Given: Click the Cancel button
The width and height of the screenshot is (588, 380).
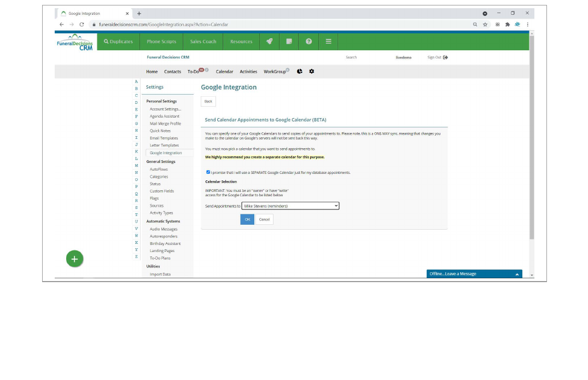Looking at the screenshot, I should 264,219.
